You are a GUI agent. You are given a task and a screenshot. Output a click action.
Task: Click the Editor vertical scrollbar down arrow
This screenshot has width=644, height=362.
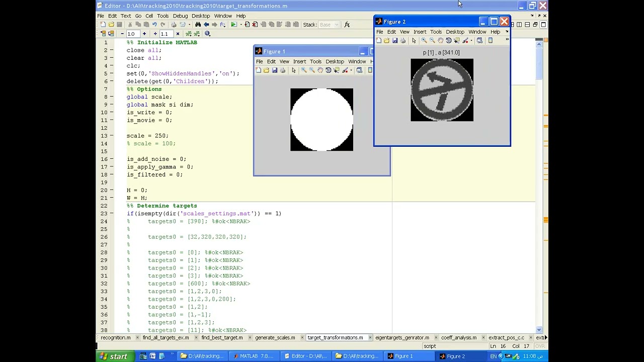click(539, 330)
